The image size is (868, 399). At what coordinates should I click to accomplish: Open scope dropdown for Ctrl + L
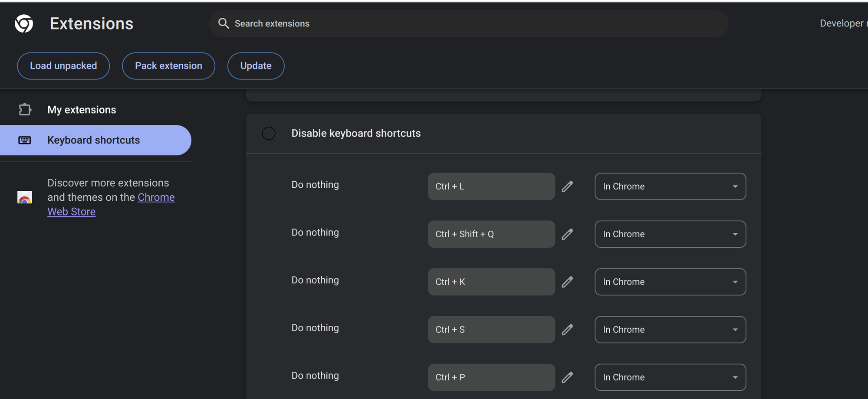(670, 186)
